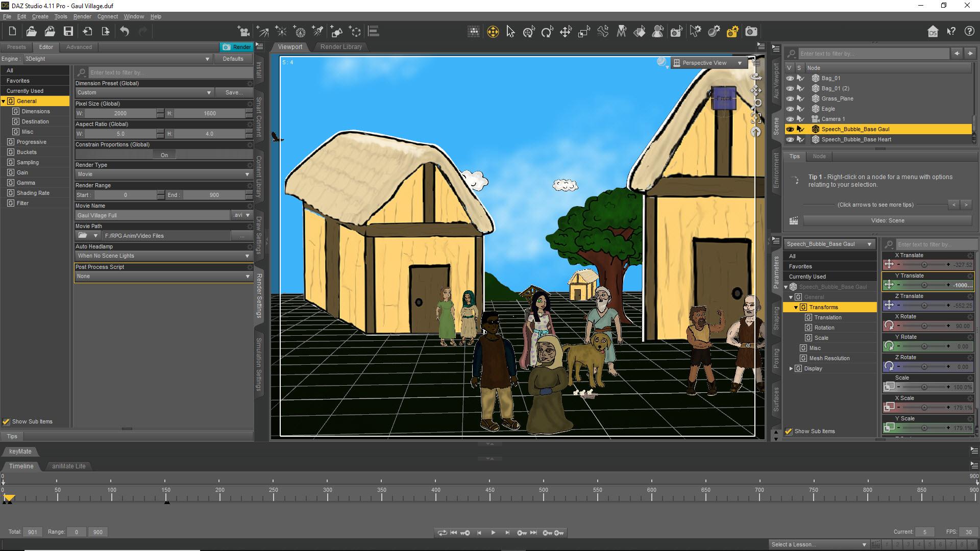
Task: Click the Save file icon in toolbar
Action: [x=68, y=32]
